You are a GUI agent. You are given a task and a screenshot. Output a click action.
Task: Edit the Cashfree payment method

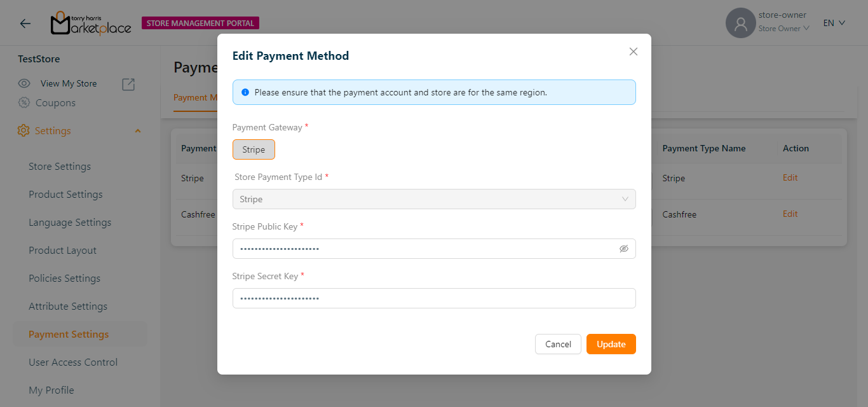790,214
